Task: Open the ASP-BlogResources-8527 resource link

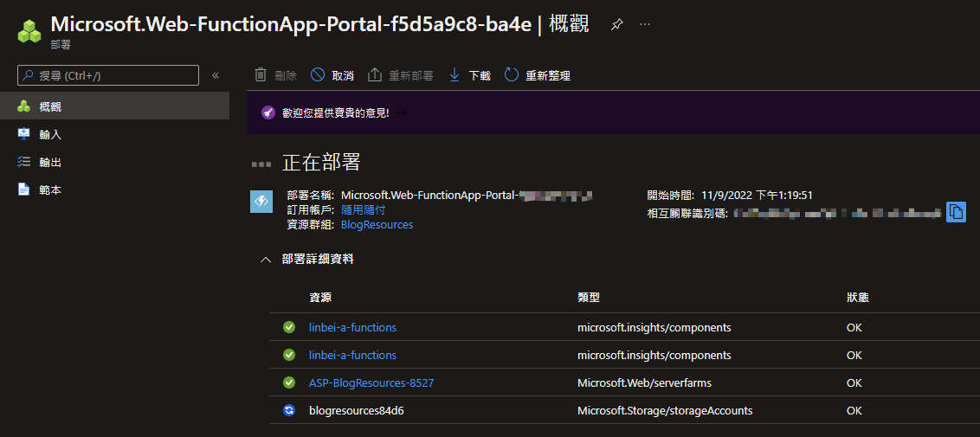Action: click(x=371, y=382)
